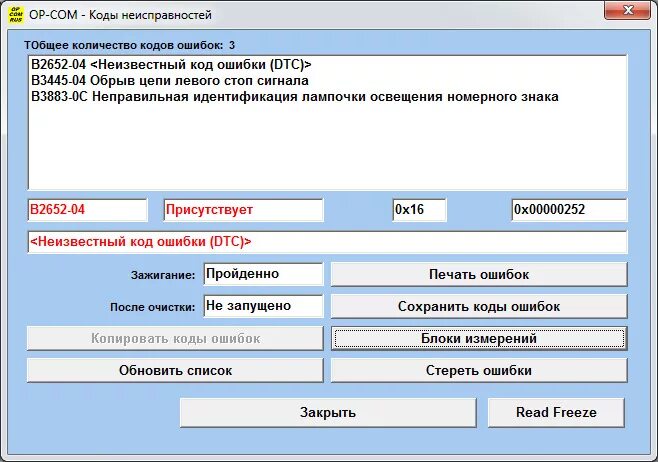Click the red B2652-04 code field
This screenshot has height=462, width=658.
pyautogui.click(x=87, y=209)
